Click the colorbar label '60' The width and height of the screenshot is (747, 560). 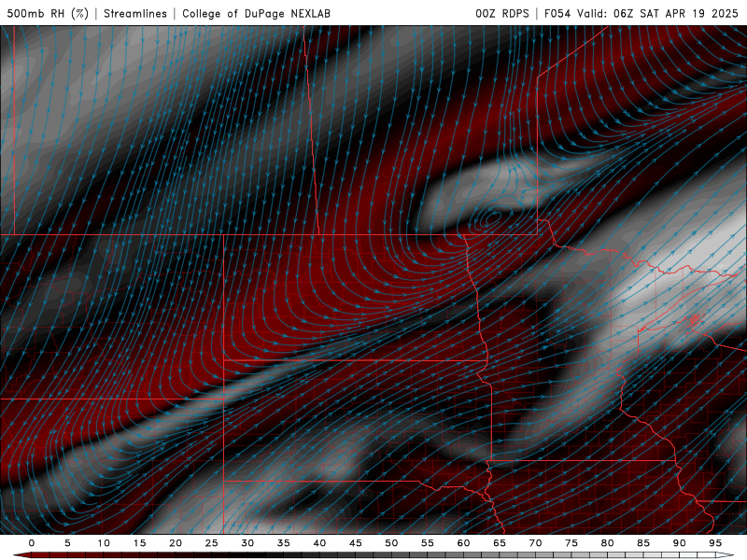(463, 543)
